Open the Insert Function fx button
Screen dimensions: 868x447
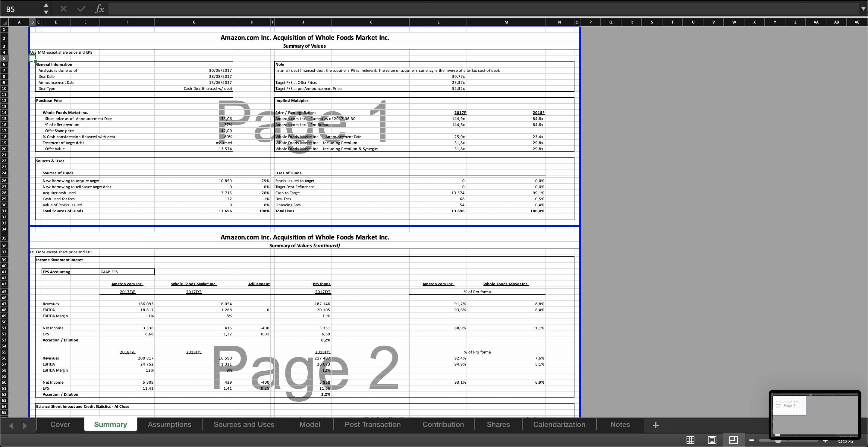(x=99, y=9)
